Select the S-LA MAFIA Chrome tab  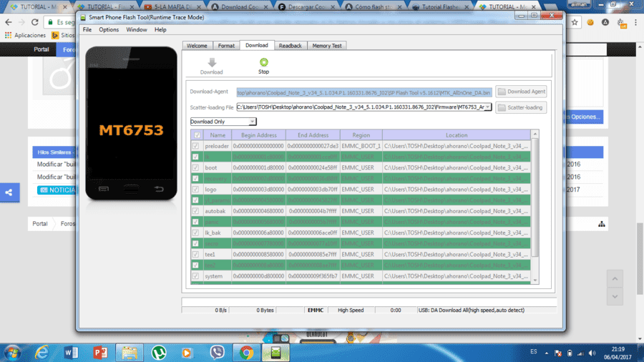173,6
